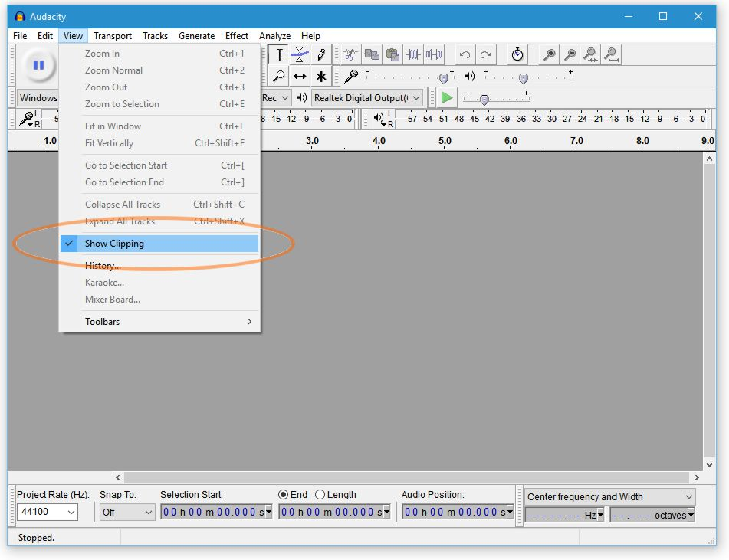Image resolution: width=729 pixels, height=560 pixels.
Task: Adjust the playback volume slider handle
Action: (524, 78)
